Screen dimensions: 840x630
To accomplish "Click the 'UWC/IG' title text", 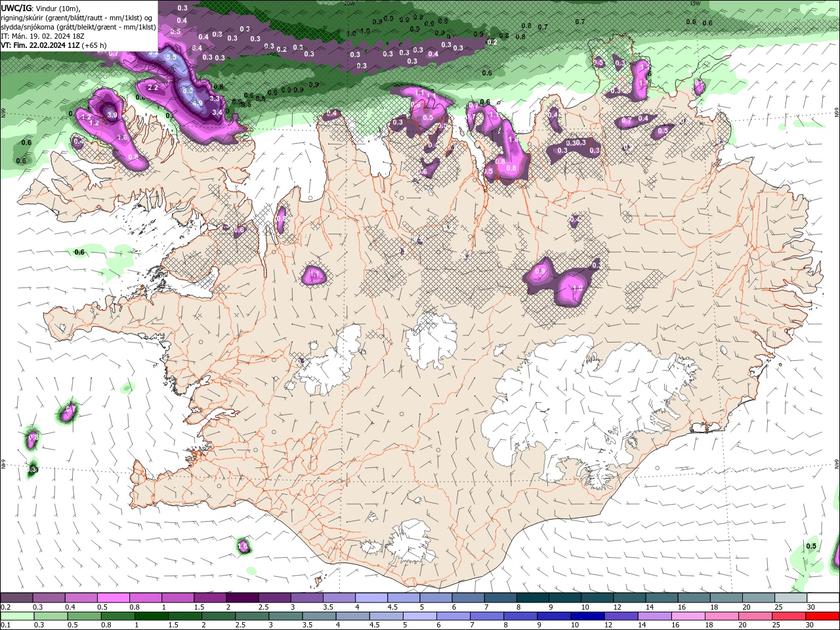I will [x=16, y=8].
